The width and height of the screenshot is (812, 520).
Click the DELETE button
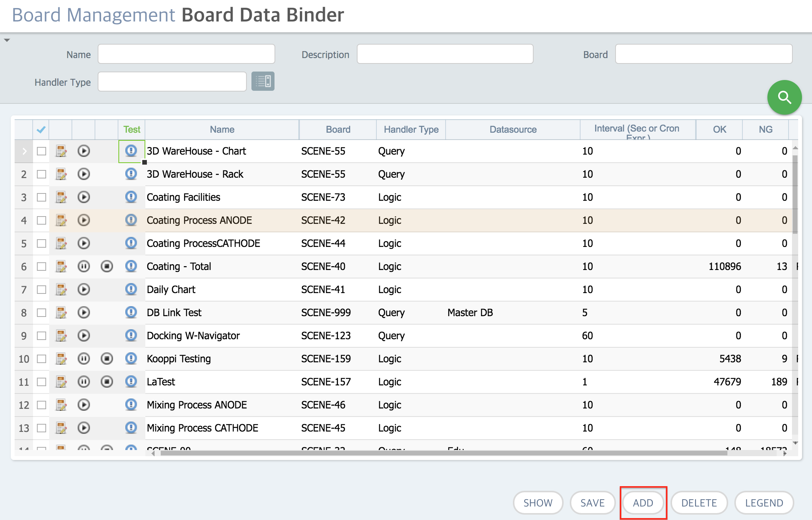699,503
